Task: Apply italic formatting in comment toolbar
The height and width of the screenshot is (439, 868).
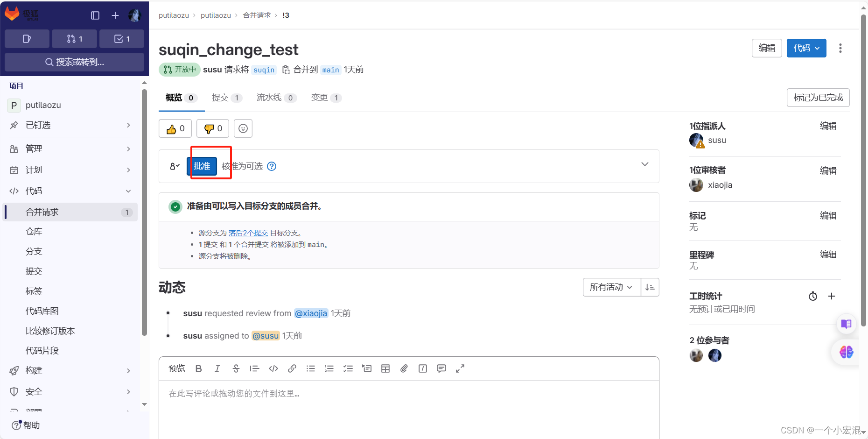Action: click(x=217, y=368)
